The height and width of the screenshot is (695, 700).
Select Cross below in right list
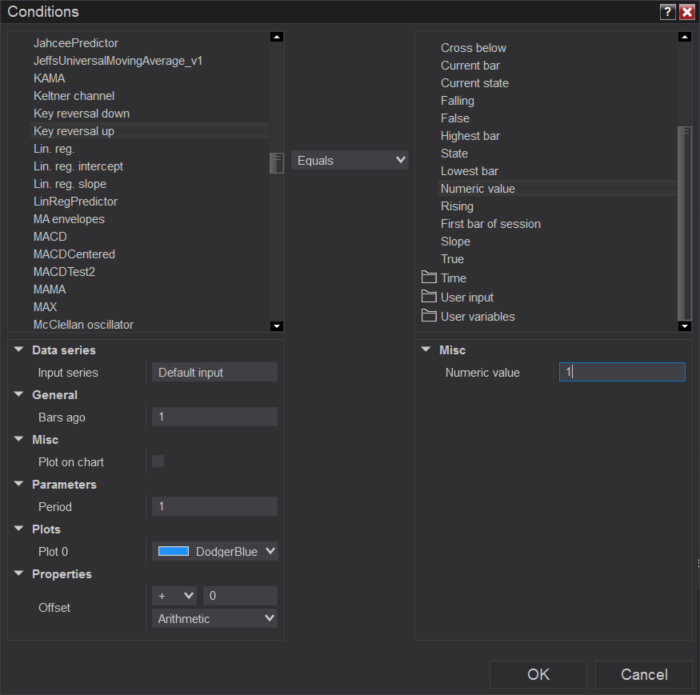point(474,48)
